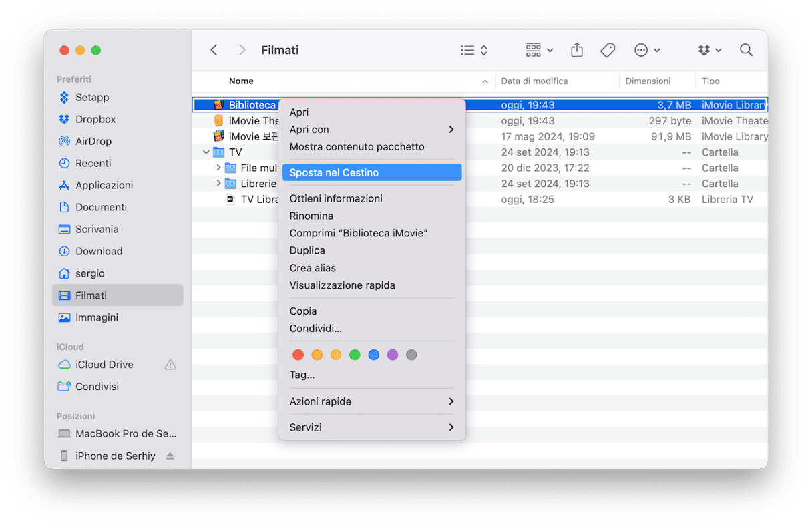
Task: Eject iPhone de Serhiy
Action: pyautogui.click(x=170, y=456)
